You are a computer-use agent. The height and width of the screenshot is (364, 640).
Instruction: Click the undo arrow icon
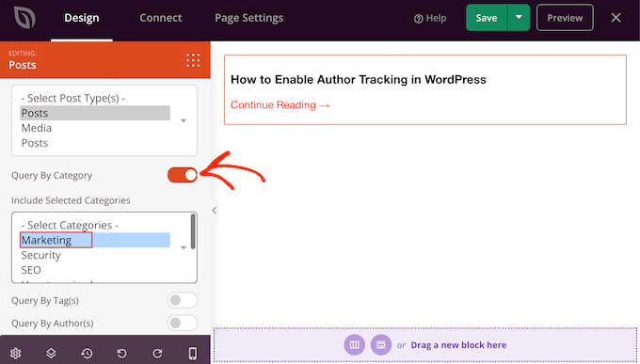[121, 353]
